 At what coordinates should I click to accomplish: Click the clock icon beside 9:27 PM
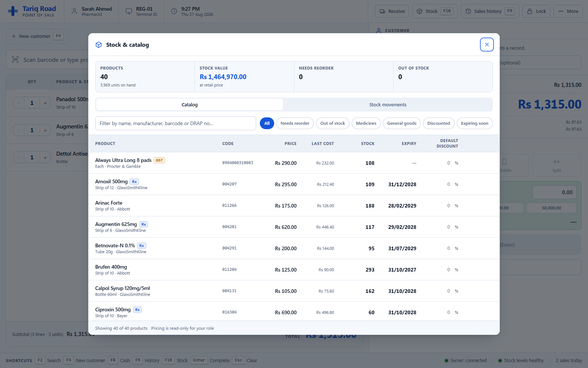(174, 11)
